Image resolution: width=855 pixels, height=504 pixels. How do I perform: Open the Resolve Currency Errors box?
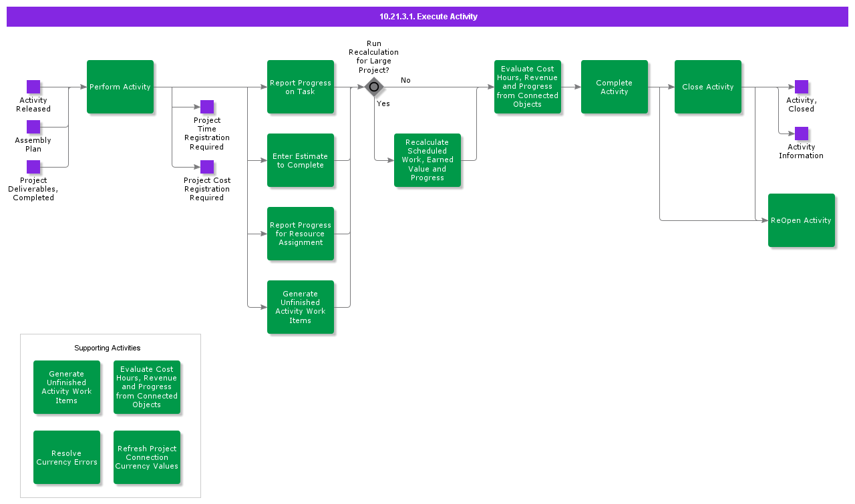(x=67, y=457)
